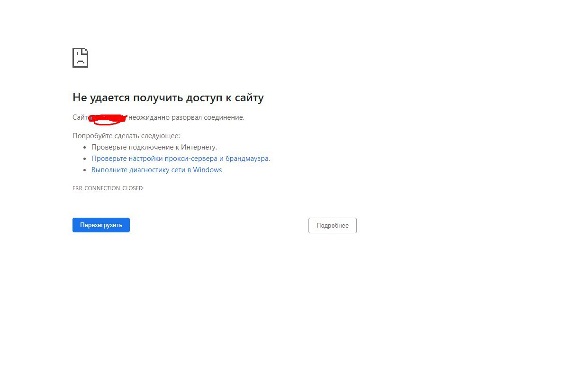Click the text 'неожиданно разорвал соединение'
The width and height of the screenshot is (588, 389).
186,117
